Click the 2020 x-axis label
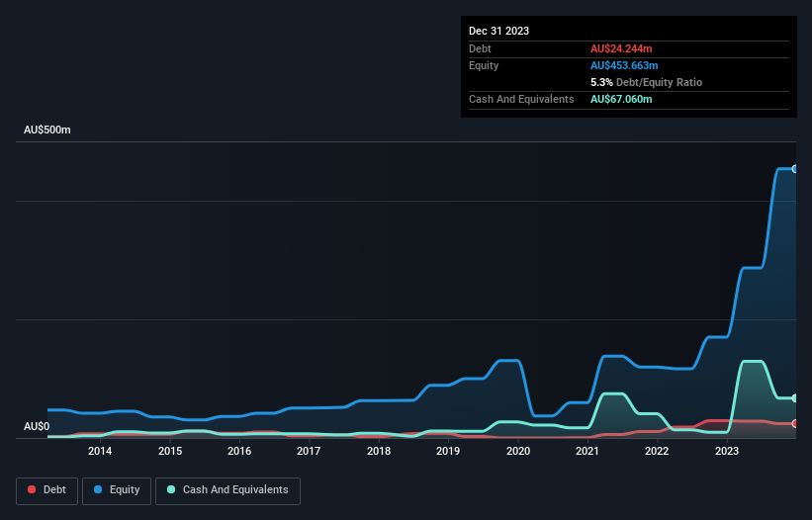This screenshot has height=520, width=812. click(x=518, y=451)
